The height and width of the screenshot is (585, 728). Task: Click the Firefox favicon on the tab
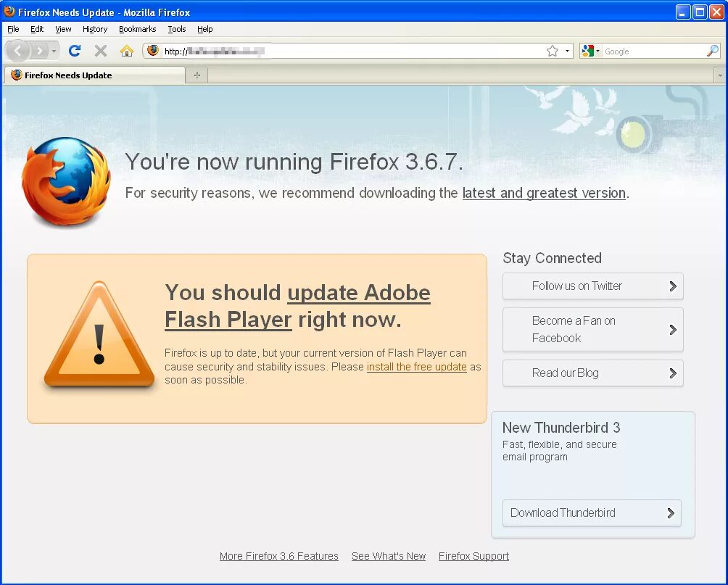pos(17,75)
